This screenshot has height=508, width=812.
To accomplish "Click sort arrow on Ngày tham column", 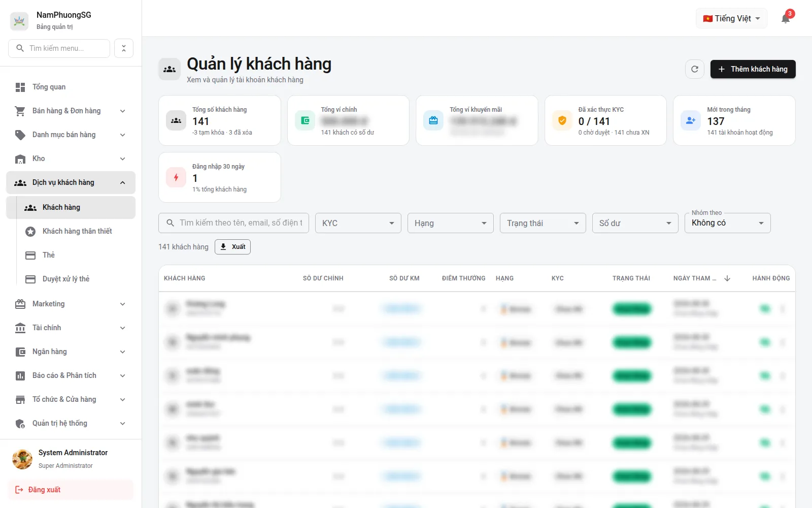I will pos(727,278).
